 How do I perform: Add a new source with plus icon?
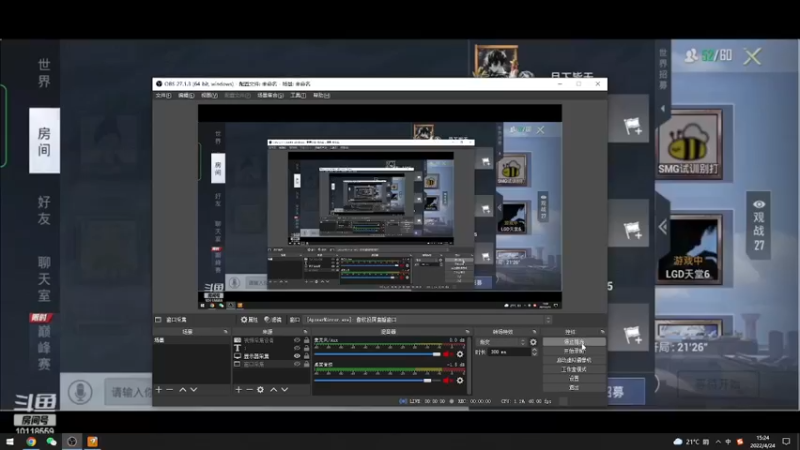tap(238, 390)
